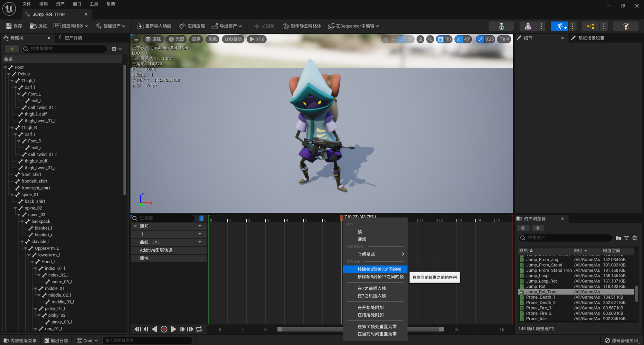Open the Time Format submenu
The height and width of the screenshot is (345, 644).
(x=375, y=254)
